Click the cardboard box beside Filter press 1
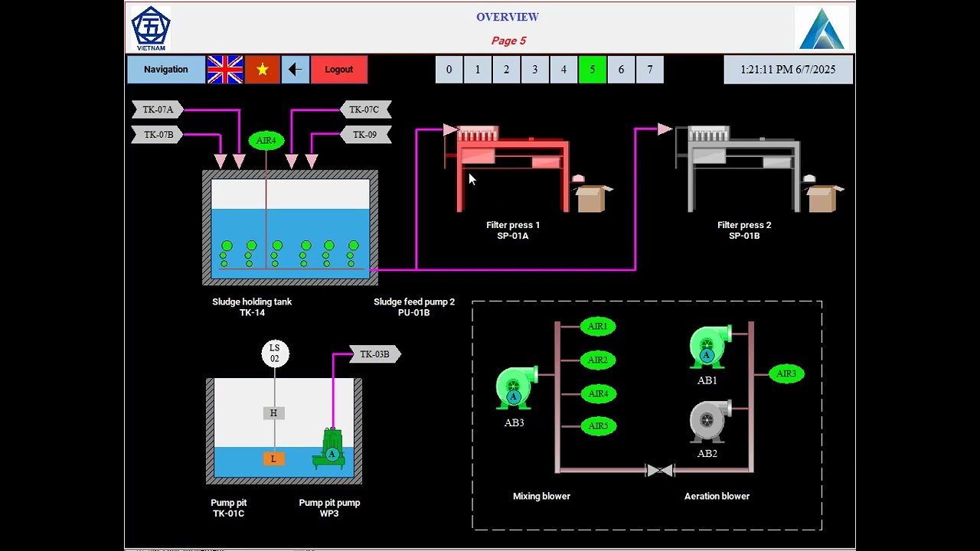Screen dimensions: 980x551 point(594,197)
